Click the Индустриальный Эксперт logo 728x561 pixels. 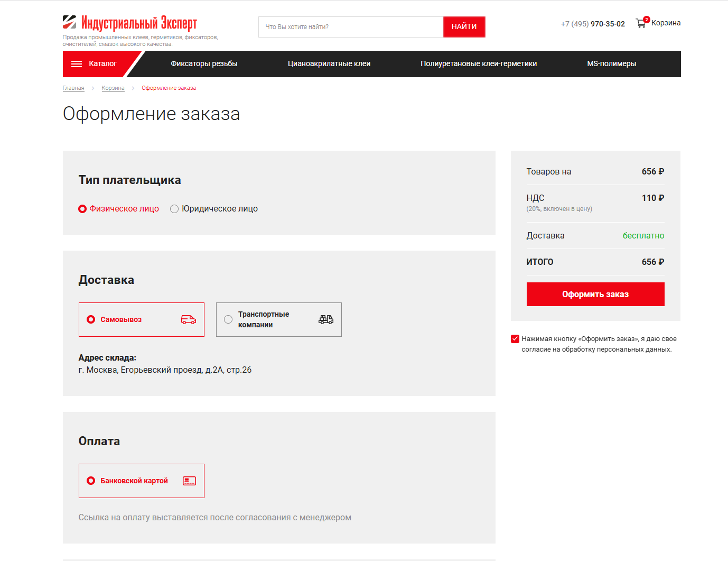(x=129, y=23)
